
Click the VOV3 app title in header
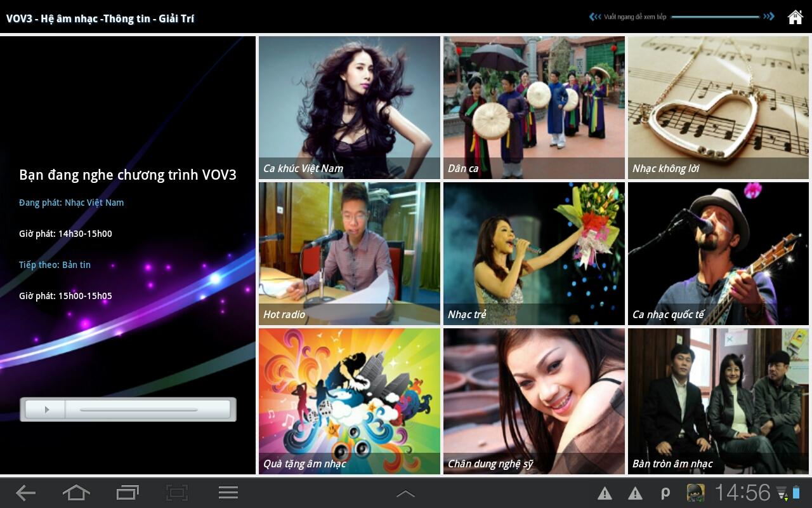[x=100, y=18]
